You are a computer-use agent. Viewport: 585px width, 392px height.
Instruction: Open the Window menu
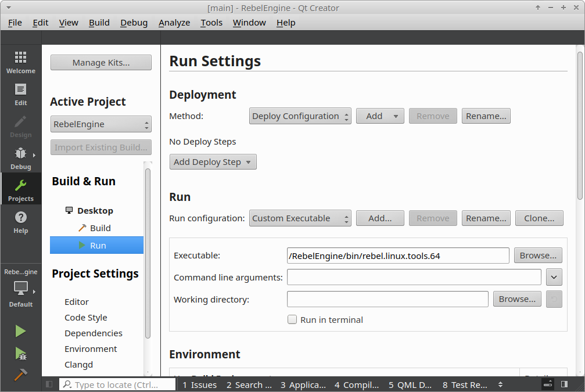[x=249, y=23]
